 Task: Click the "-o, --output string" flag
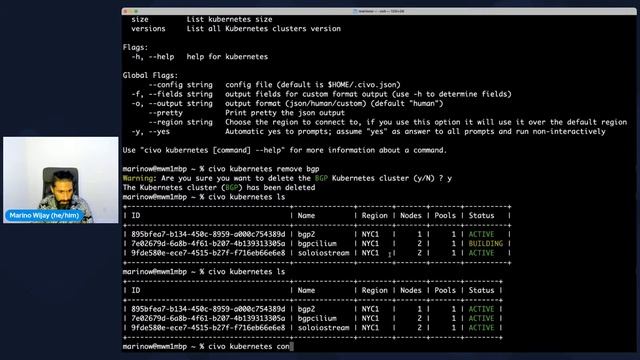(172, 104)
